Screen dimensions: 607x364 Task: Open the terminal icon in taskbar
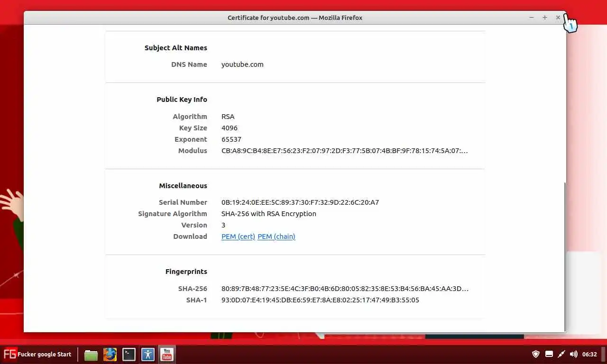[129, 355]
